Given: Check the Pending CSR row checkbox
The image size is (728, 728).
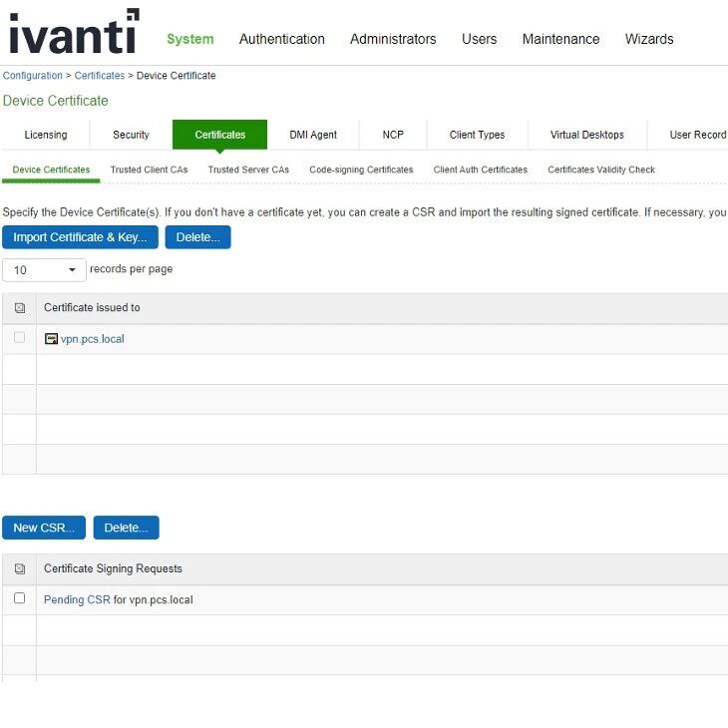Looking at the screenshot, I should pyautogui.click(x=20, y=598).
